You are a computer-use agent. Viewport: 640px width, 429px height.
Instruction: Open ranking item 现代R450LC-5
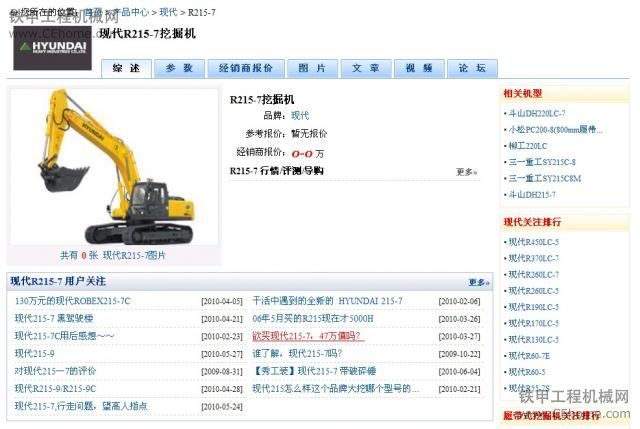pos(533,242)
